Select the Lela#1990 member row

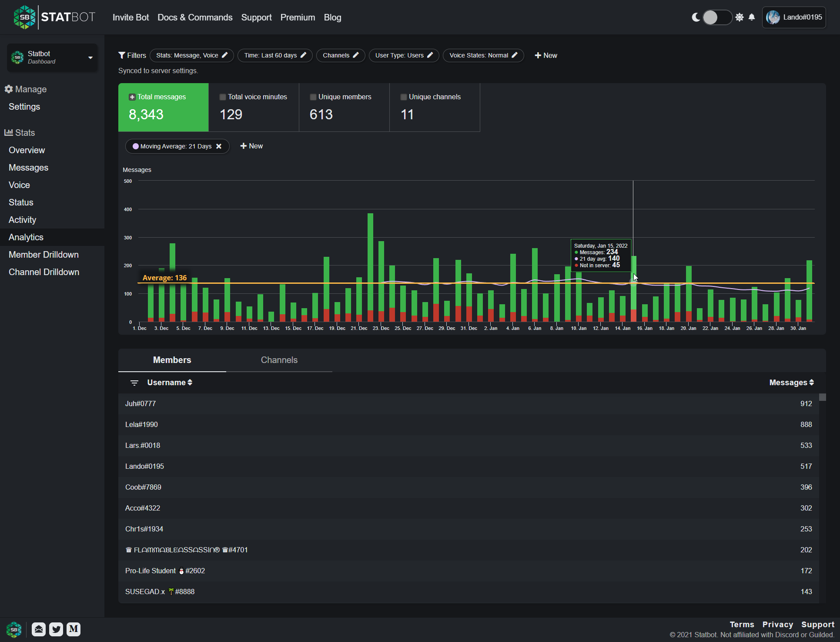[x=469, y=424]
